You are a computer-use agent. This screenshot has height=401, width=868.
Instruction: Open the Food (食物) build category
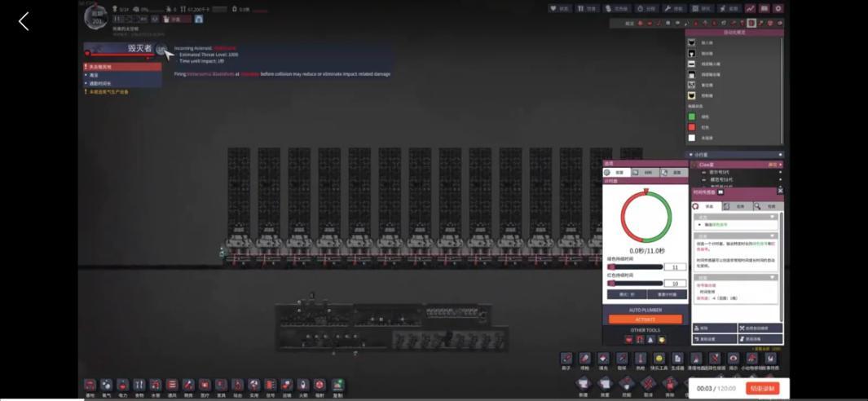click(139, 385)
